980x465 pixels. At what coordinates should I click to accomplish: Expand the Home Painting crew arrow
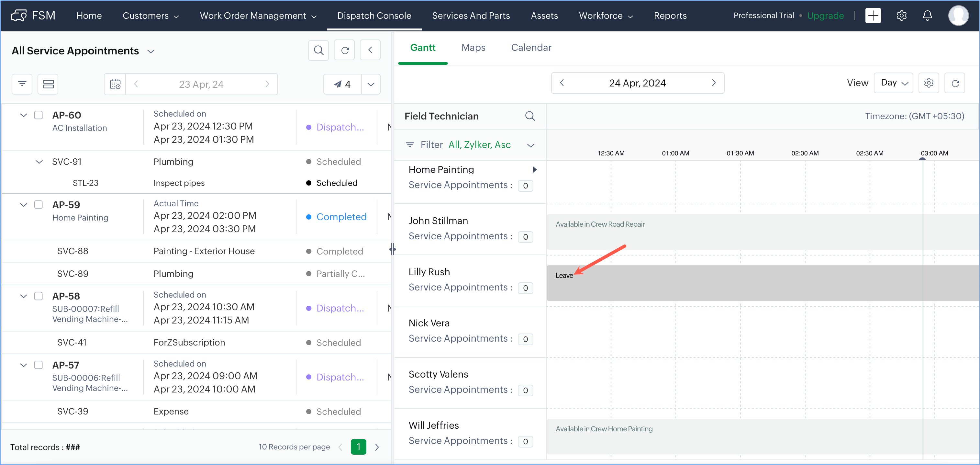point(535,170)
